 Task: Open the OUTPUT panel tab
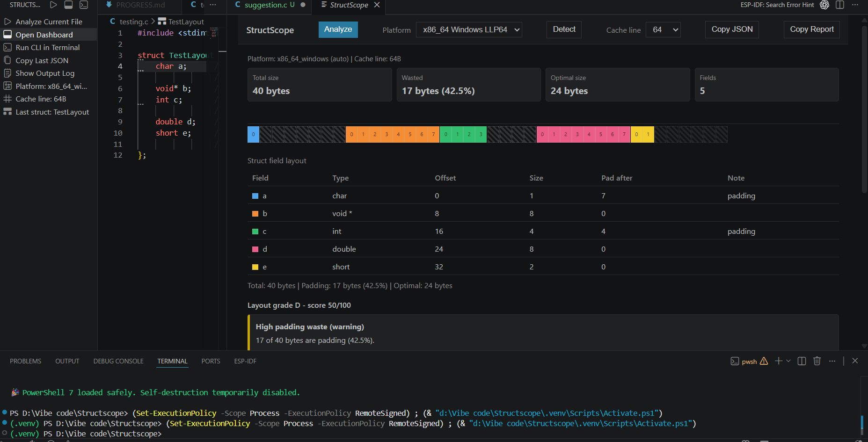(67, 361)
